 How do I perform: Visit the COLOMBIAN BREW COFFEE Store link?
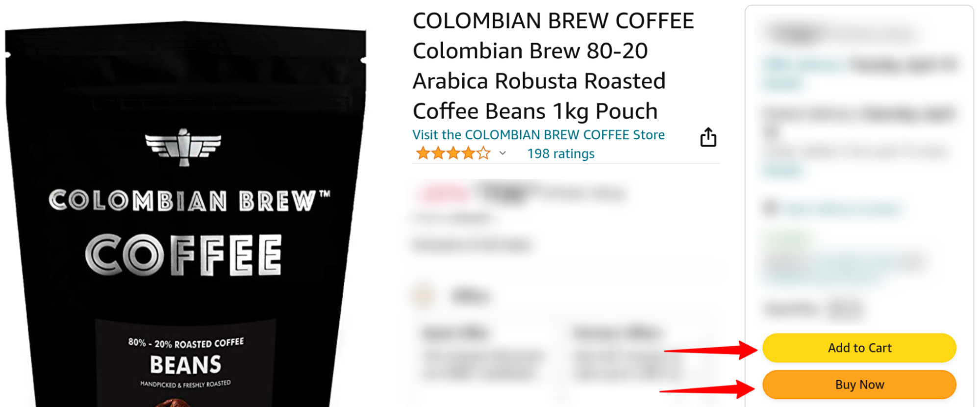[538, 134]
